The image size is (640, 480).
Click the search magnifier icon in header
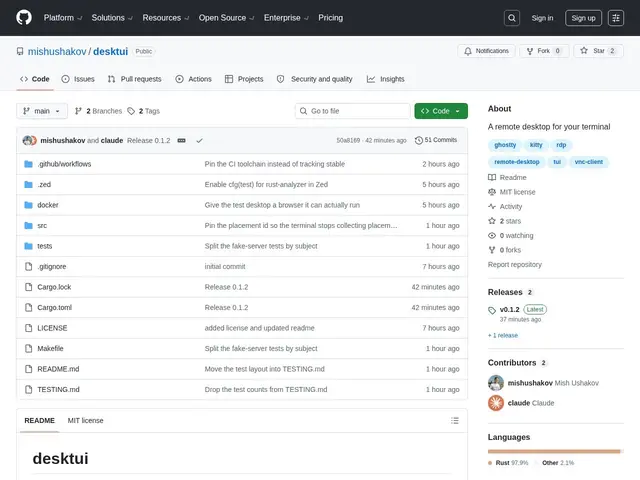[x=512, y=18]
